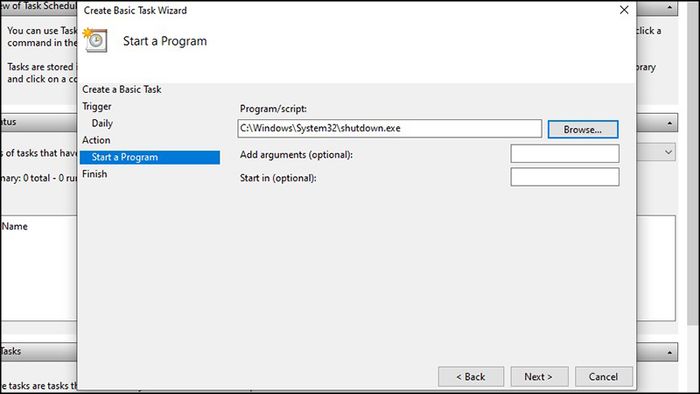Image resolution: width=700 pixels, height=394 pixels.
Task: Focus the Add arguments (optional) field
Action: tap(565, 154)
